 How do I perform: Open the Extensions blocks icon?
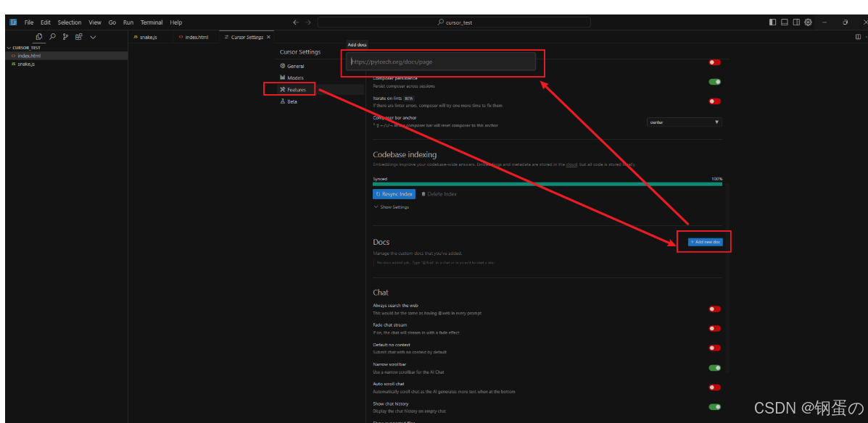pyautogui.click(x=78, y=37)
